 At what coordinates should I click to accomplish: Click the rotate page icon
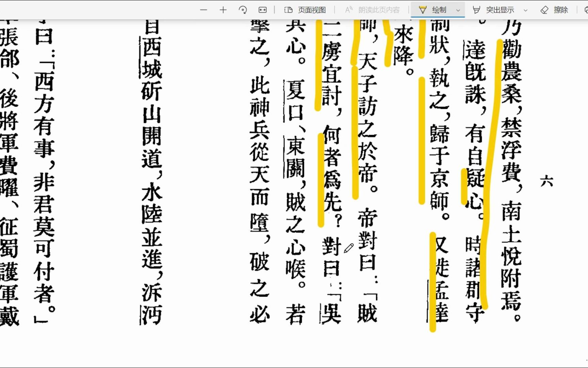243,10
